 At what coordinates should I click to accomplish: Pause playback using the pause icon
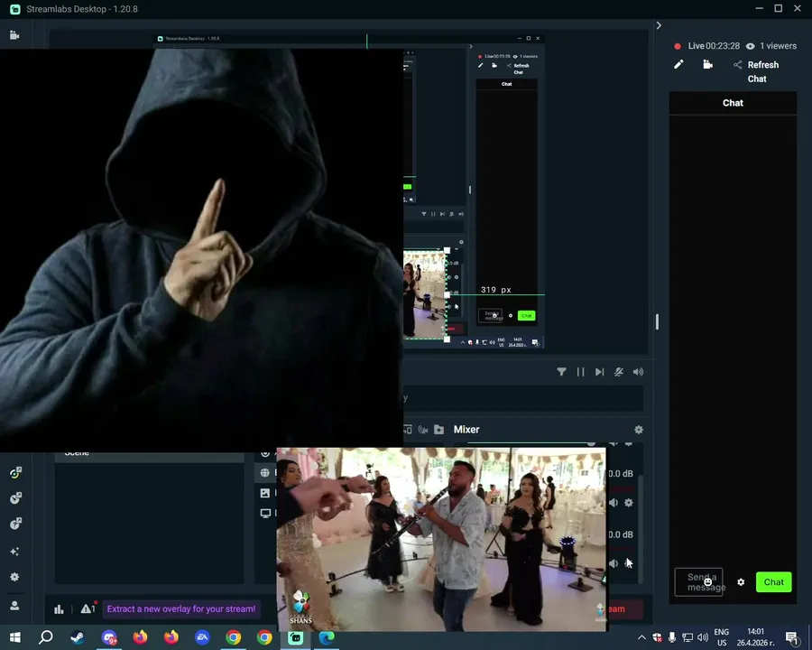[580, 372]
